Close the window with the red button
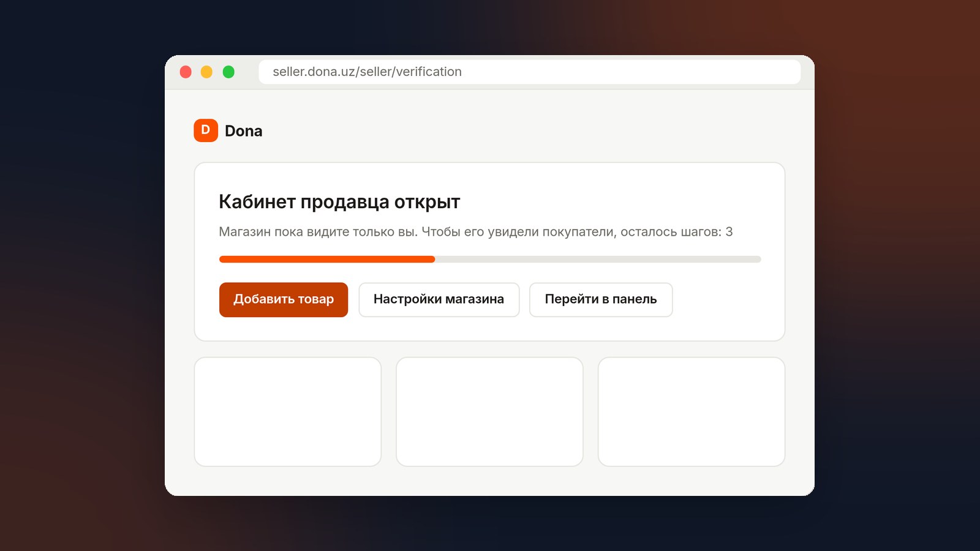980x551 pixels. (x=186, y=72)
